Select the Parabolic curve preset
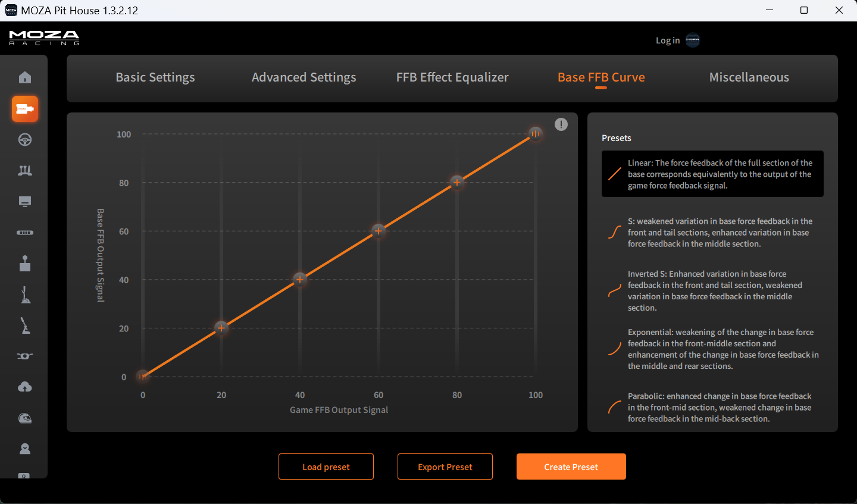Image resolution: width=857 pixels, height=504 pixels. (712, 408)
